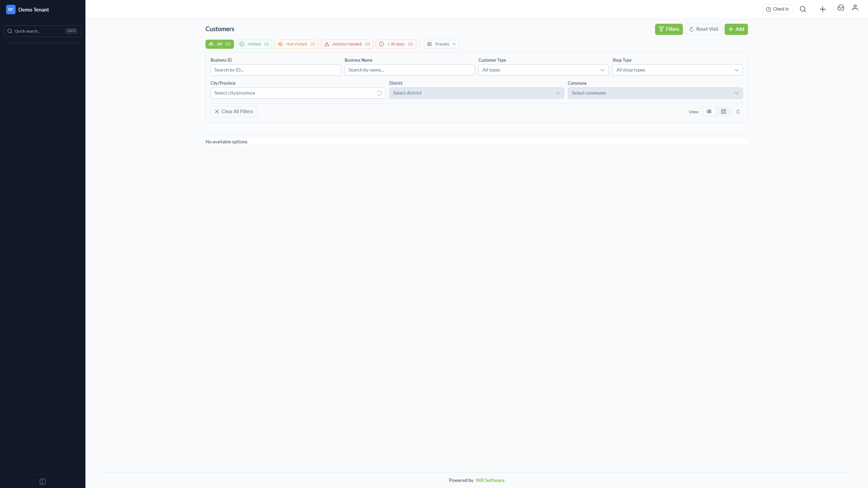Collapse sidebar using bottom panel icon
The height and width of the screenshot is (488, 868).
pyautogui.click(x=43, y=482)
